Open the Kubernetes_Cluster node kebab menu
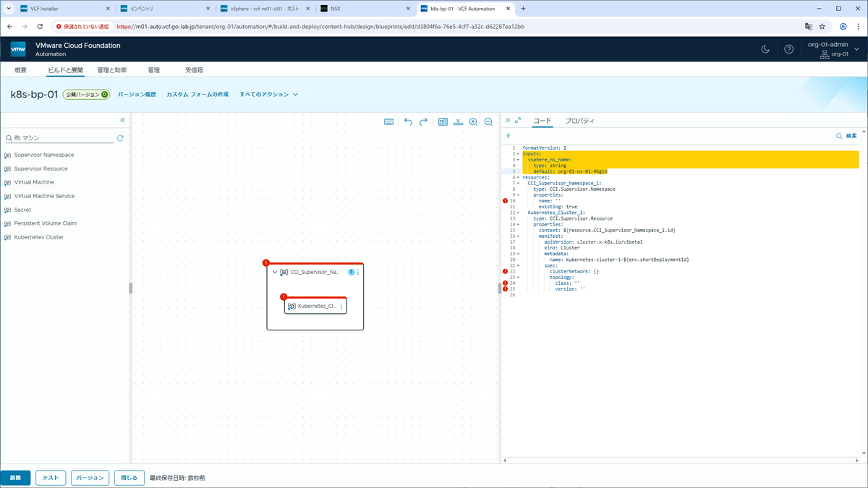 [x=341, y=307]
